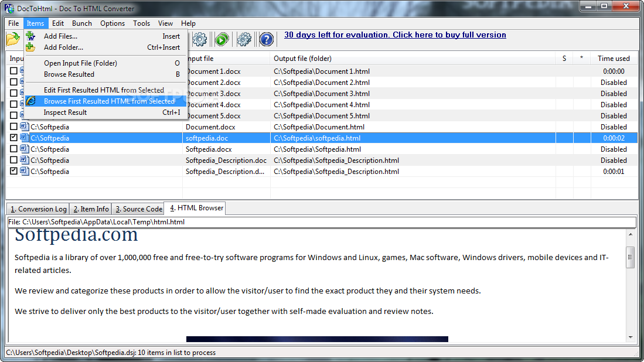Screen dimensions: 644x362
Task: Click the DocToHtml title bar app icon
Action: [x=9, y=8]
